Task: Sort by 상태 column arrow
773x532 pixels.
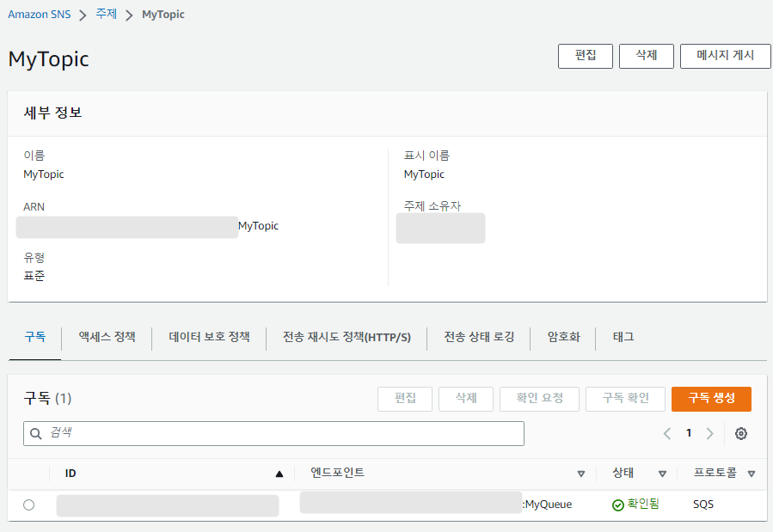Action: (662, 474)
